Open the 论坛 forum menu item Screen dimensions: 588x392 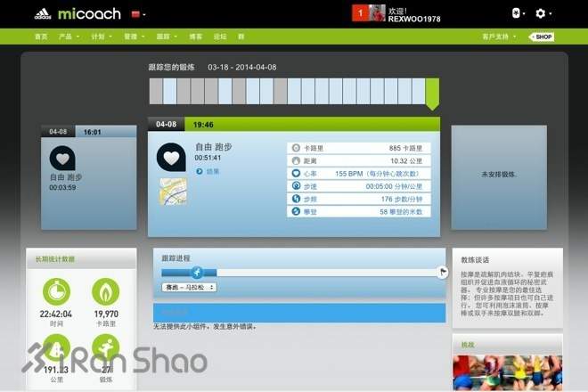pos(219,37)
